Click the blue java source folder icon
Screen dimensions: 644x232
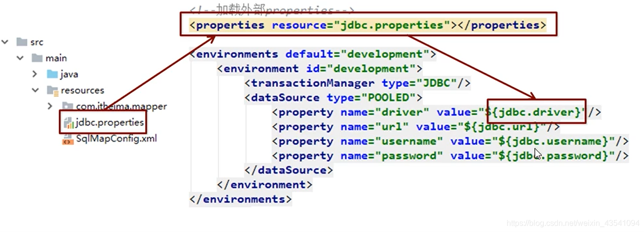tap(52, 74)
